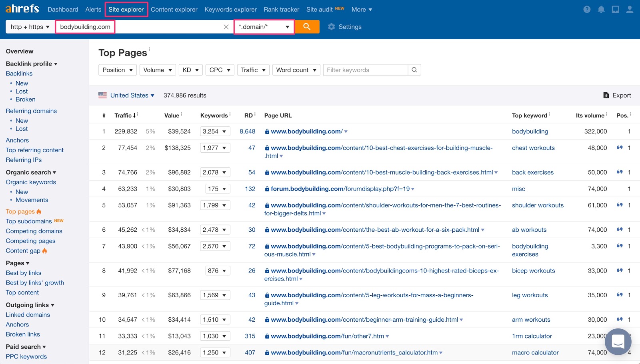Click SERP features icon for bicep workouts row
Viewport: 640px width, 364px height.
pyautogui.click(x=620, y=271)
